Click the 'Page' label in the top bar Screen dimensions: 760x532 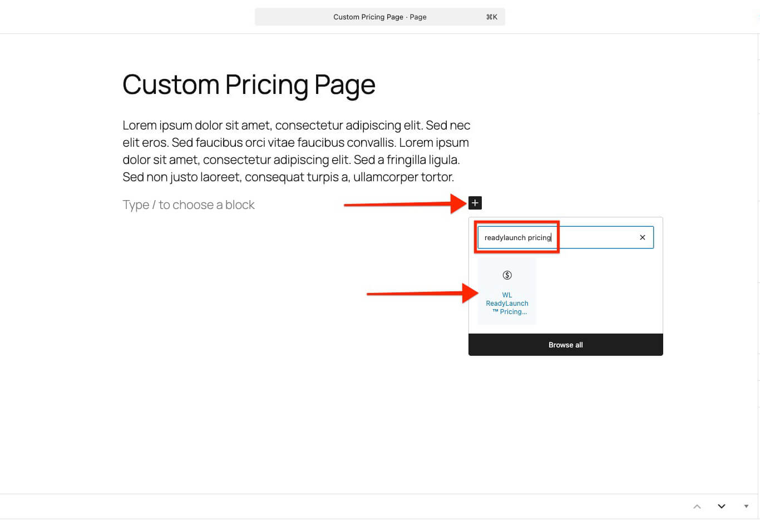point(418,17)
